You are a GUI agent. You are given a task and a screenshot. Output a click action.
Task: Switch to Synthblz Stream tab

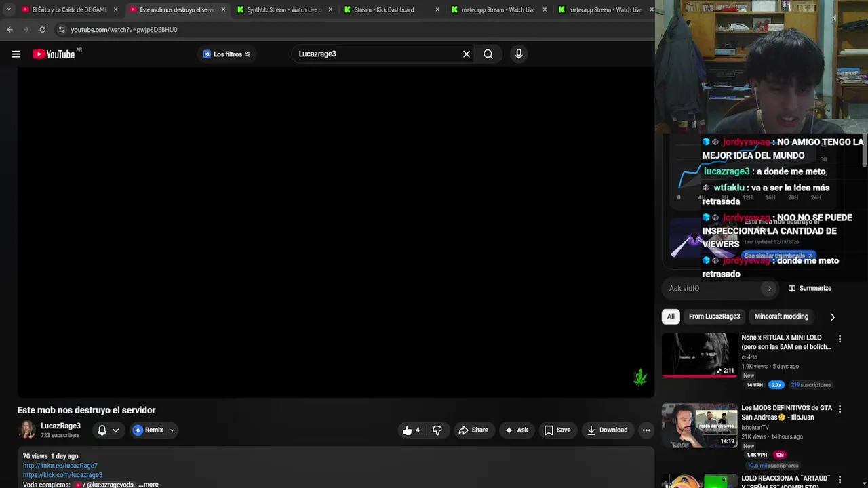tap(283, 9)
